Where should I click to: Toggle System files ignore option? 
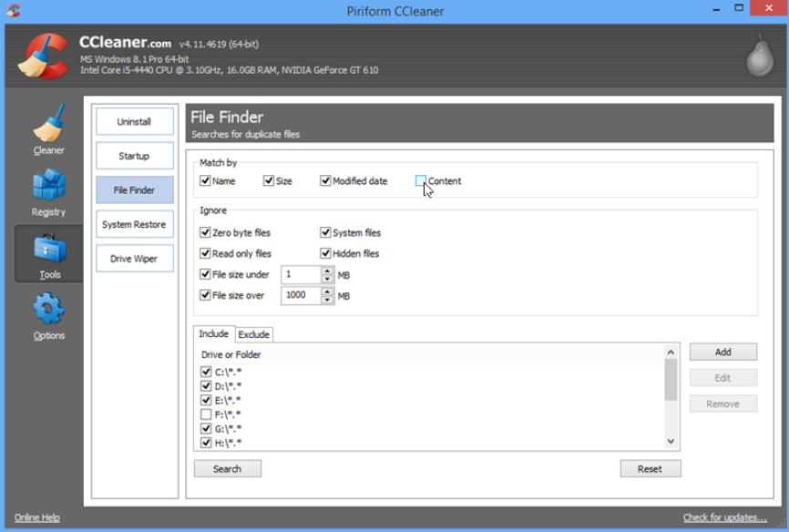coord(325,232)
